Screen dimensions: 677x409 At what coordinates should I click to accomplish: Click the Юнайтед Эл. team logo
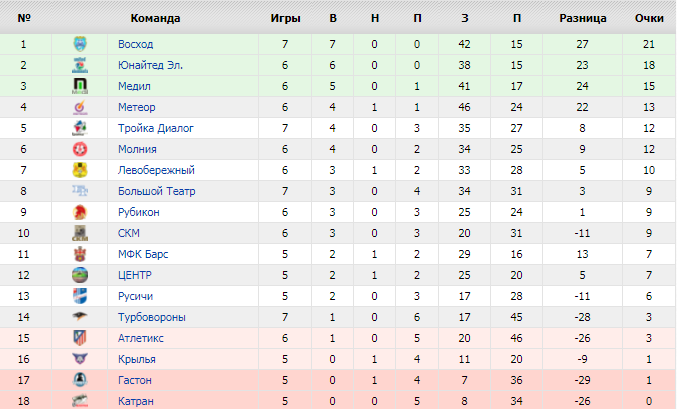click(81, 65)
